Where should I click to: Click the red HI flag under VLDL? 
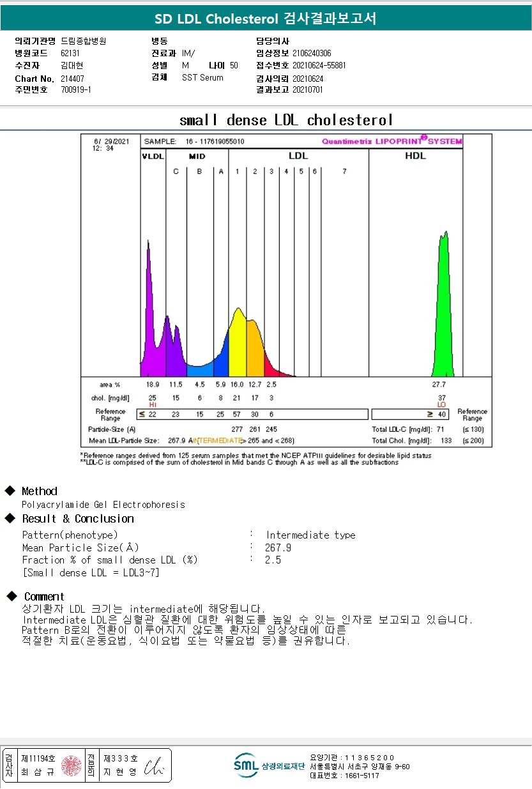(x=152, y=404)
